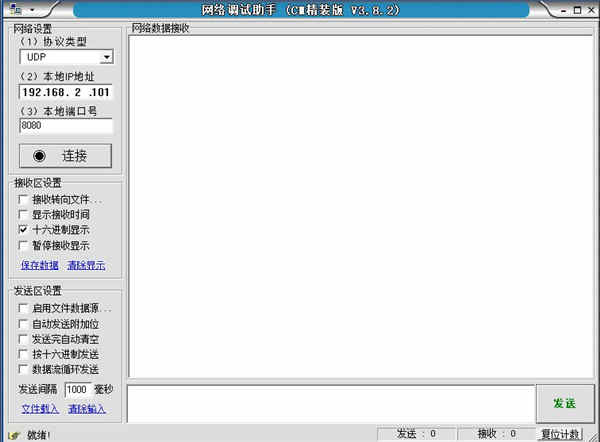Click the green 发送 send button

click(565, 403)
